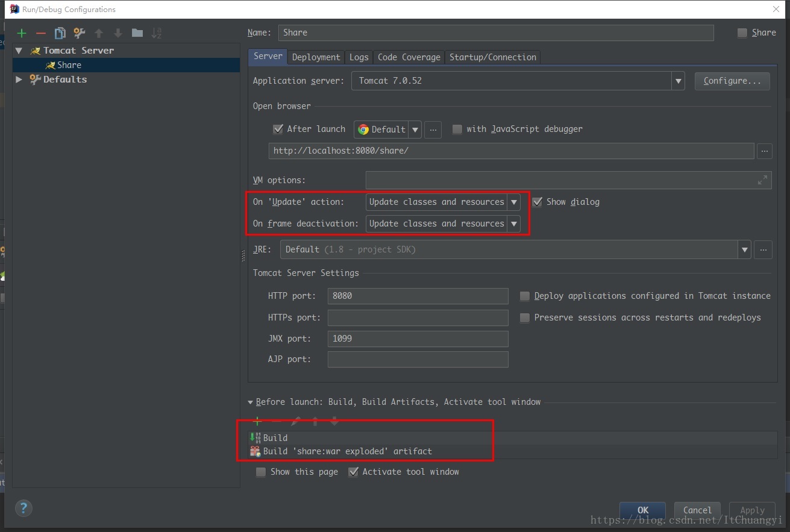This screenshot has width=790, height=532.
Task: Collapse Tomcat Server tree node
Action: point(19,51)
